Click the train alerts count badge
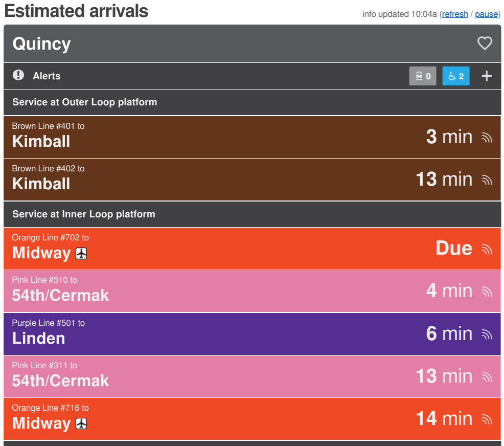The height and width of the screenshot is (446, 504). (x=423, y=76)
